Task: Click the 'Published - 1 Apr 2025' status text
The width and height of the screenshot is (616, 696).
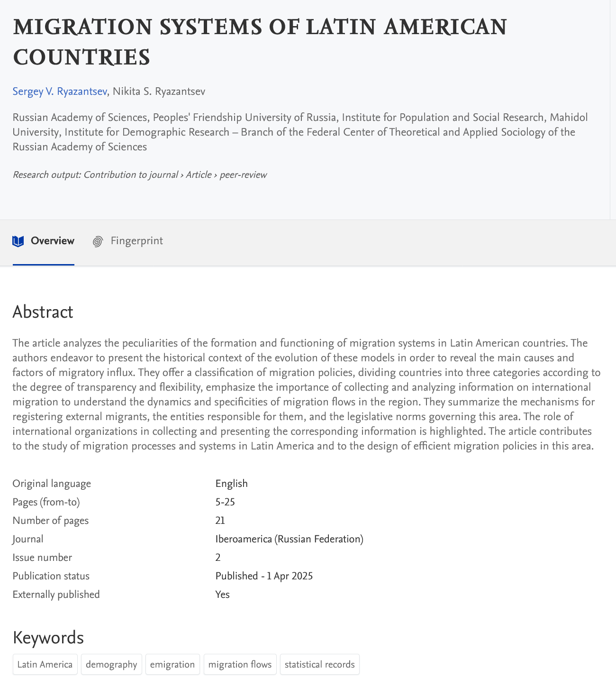Action: pyautogui.click(x=264, y=576)
